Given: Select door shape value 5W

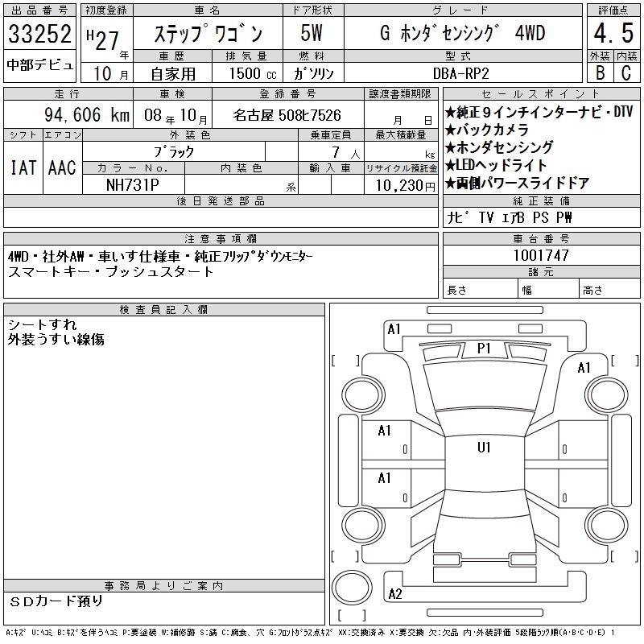Looking at the screenshot, I should pos(312,33).
